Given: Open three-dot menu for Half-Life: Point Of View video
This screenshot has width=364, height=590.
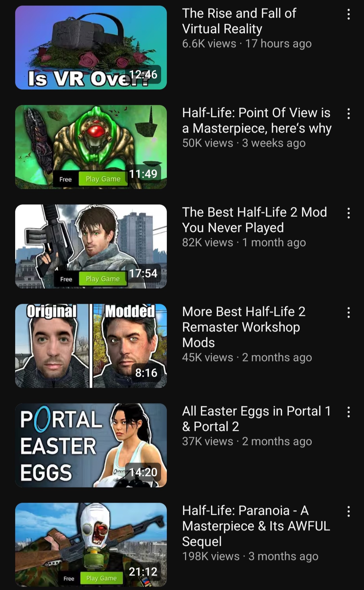Looking at the screenshot, I should pyautogui.click(x=348, y=114).
